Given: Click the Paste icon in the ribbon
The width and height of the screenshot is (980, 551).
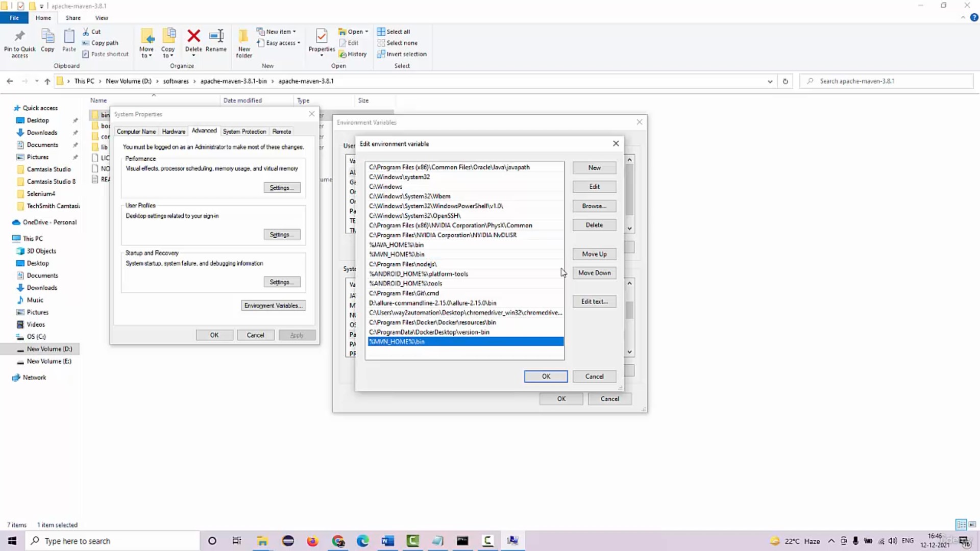Looking at the screenshot, I should 69,37.
